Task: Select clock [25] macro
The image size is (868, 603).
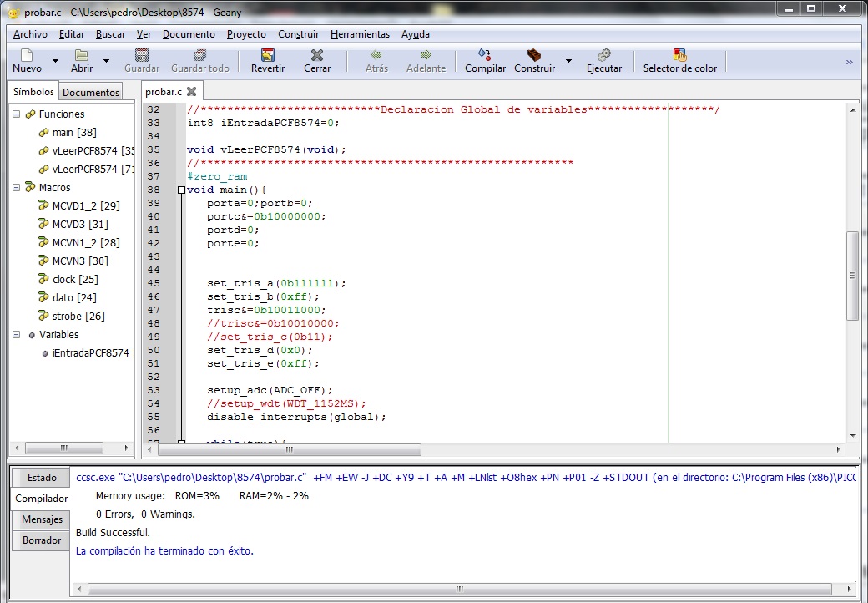Action: pos(75,279)
